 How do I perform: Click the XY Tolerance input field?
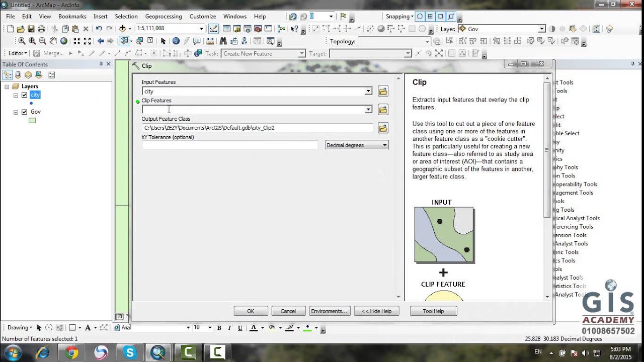(x=230, y=145)
